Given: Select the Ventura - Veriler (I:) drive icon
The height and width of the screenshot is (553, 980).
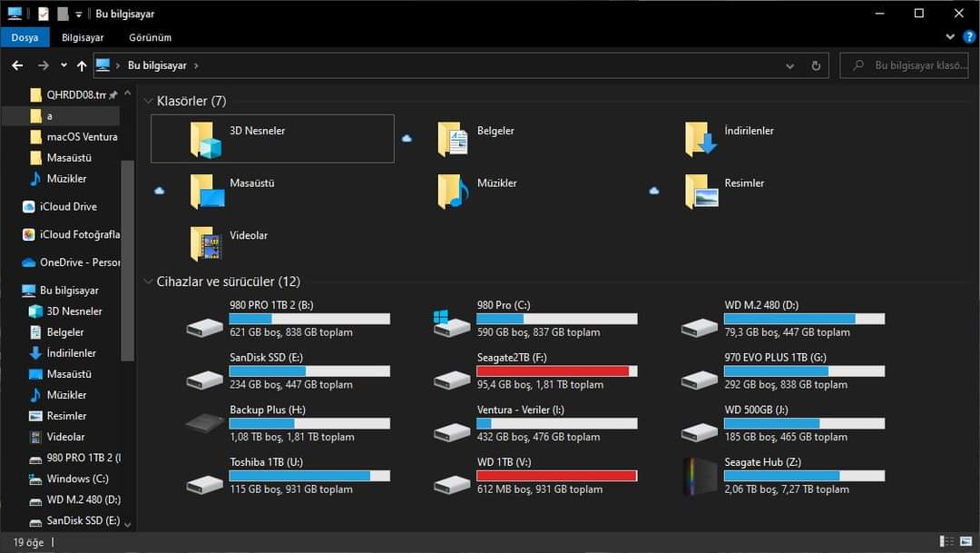Looking at the screenshot, I should click(x=452, y=432).
